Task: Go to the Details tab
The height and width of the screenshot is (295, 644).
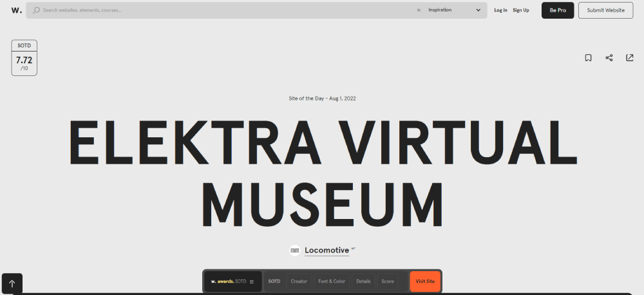Action: point(363,281)
